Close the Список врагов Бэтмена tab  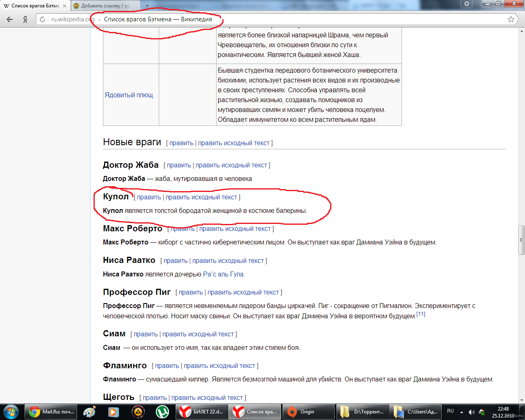(x=64, y=6)
